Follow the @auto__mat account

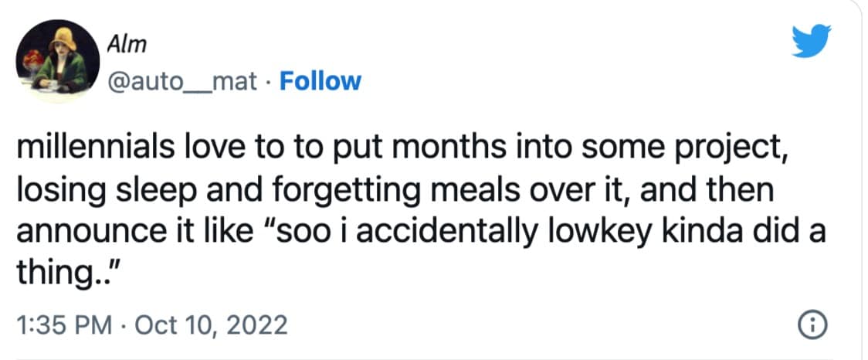[x=320, y=80]
